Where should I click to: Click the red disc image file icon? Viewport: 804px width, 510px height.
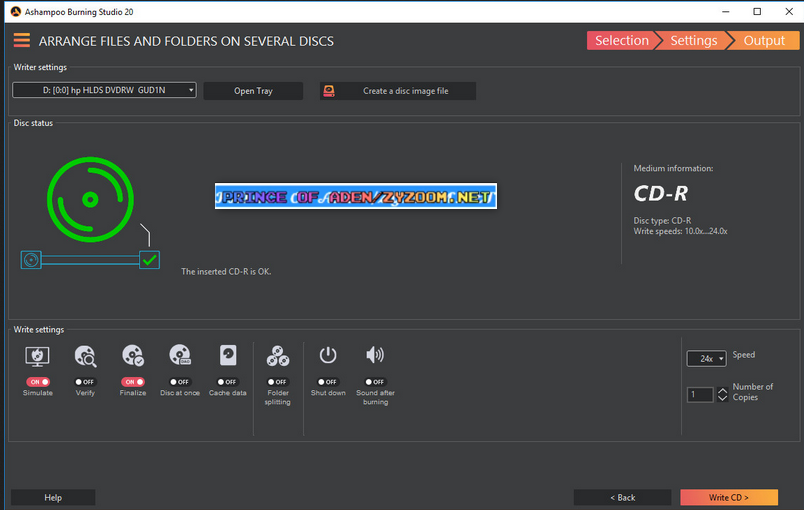[329, 91]
